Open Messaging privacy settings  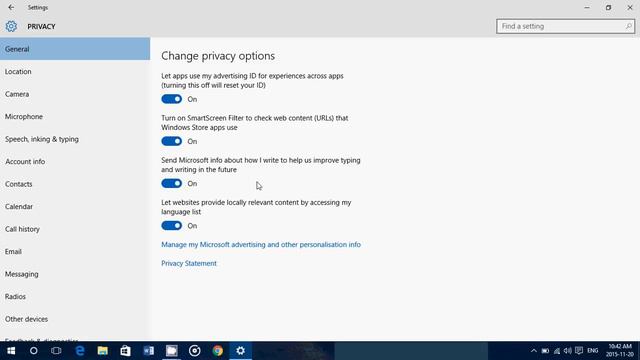[x=75, y=274]
